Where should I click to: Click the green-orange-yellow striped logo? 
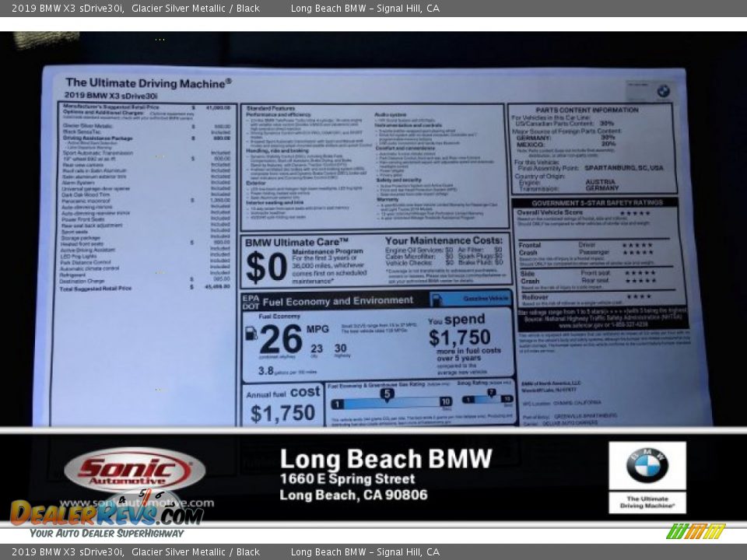coord(696,531)
